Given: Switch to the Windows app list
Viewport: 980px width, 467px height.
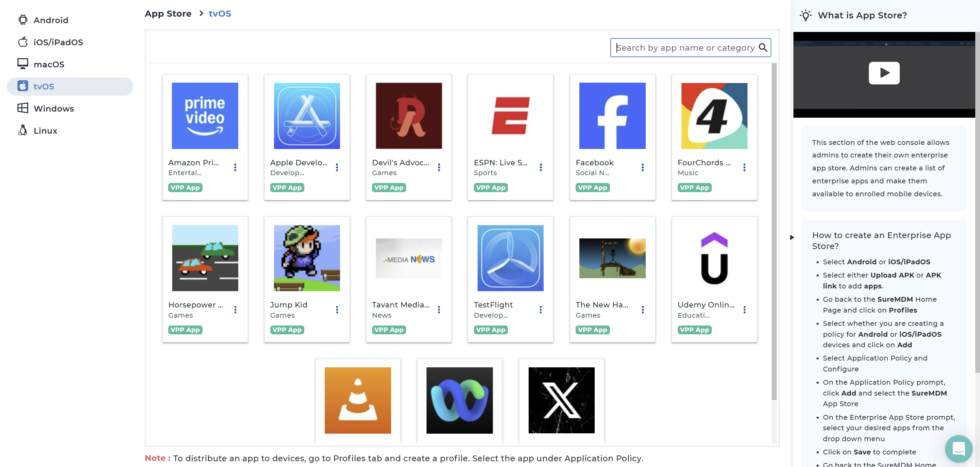Looking at the screenshot, I should pyautogui.click(x=70, y=109).
